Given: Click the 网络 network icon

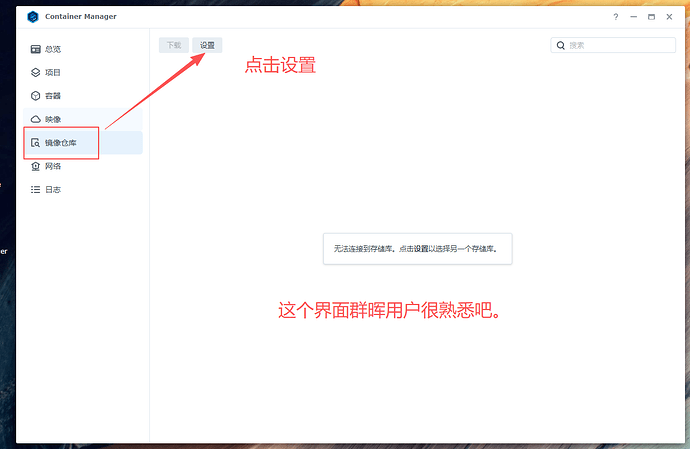Looking at the screenshot, I should (x=35, y=166).
